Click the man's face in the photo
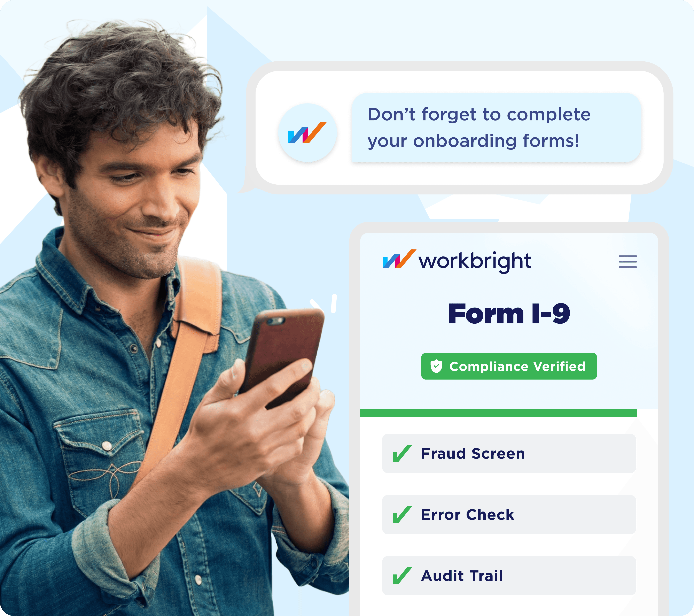Screen dimensions: 694x616 click(136, 200)
